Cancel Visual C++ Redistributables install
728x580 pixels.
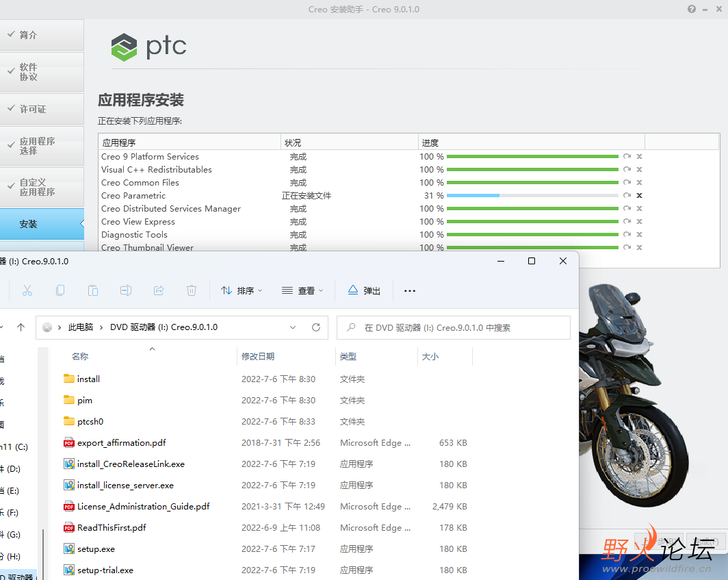639,170
